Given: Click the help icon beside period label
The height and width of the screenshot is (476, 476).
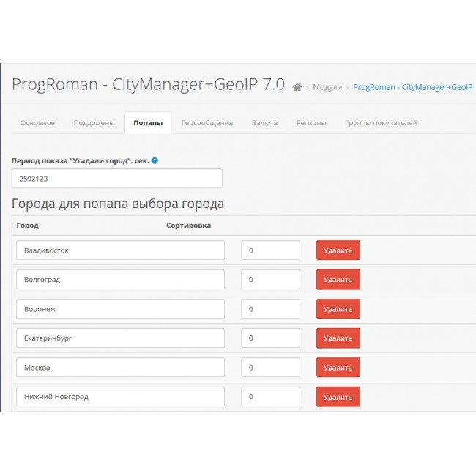Looking at the screenshot, I should [155, 160].
